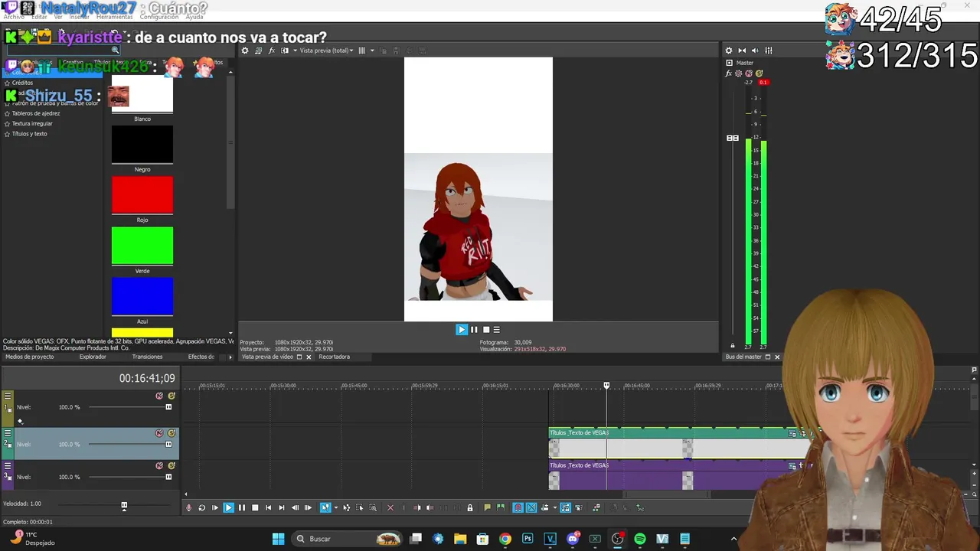Click highlighted timeline Play button
This screenshot has height=551, width=980.
point(228,507)
